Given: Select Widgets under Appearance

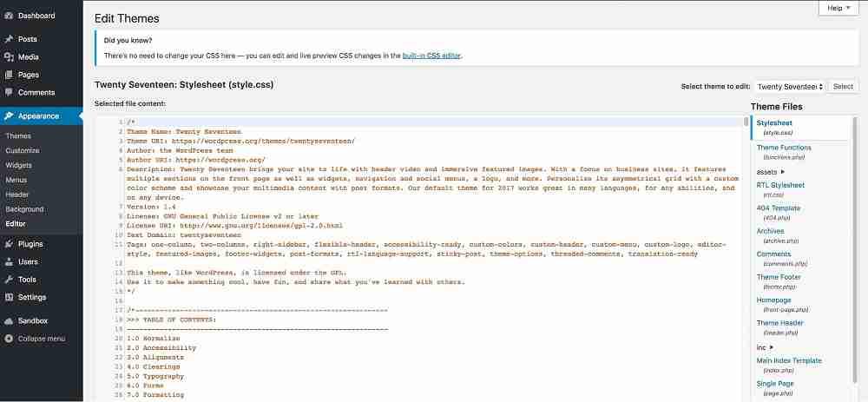Looking at the screenshot, I should pyautogui.click(x=19, y=166).
